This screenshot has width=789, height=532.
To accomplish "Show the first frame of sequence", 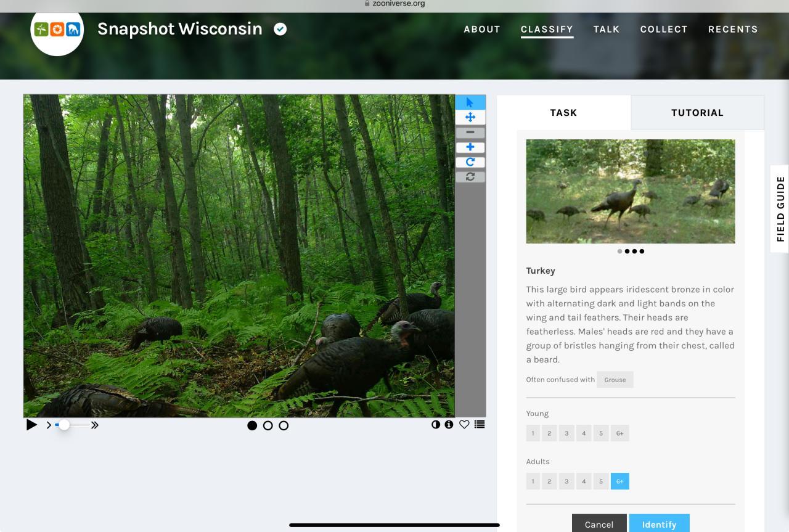I will (x=252, y=425).
